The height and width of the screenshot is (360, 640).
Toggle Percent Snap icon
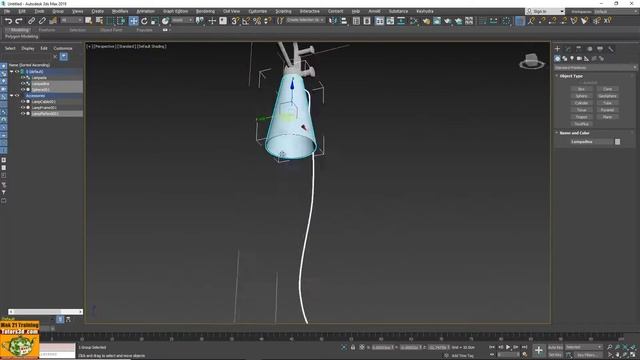point(257,21)
